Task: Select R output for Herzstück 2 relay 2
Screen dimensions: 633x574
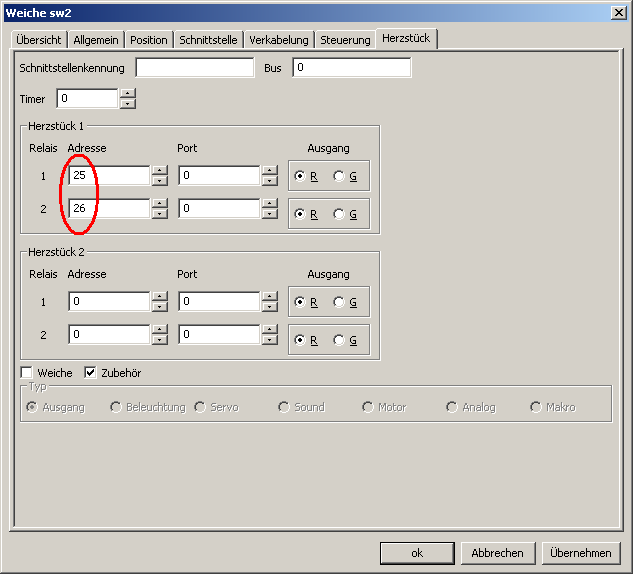Action: pyautogui.click(x=300, y=340)
